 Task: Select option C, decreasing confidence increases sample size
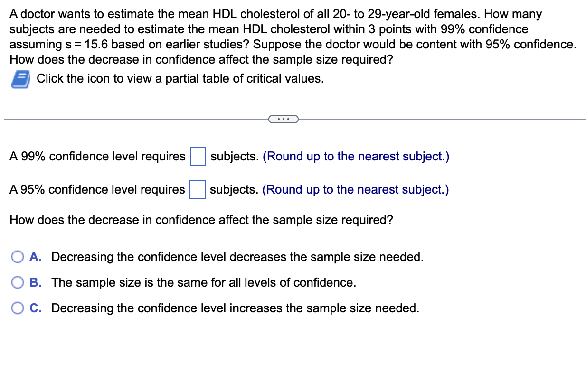[18, 308]
